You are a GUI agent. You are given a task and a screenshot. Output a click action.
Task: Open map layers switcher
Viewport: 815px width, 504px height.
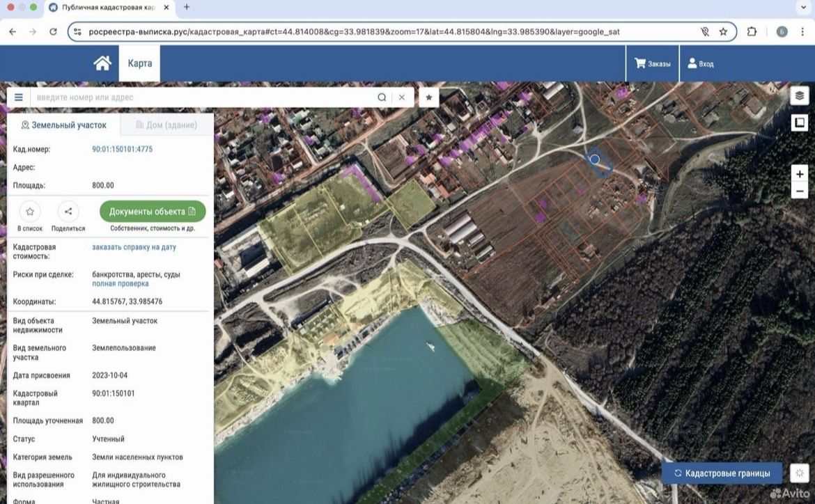(x=800, y=95)
